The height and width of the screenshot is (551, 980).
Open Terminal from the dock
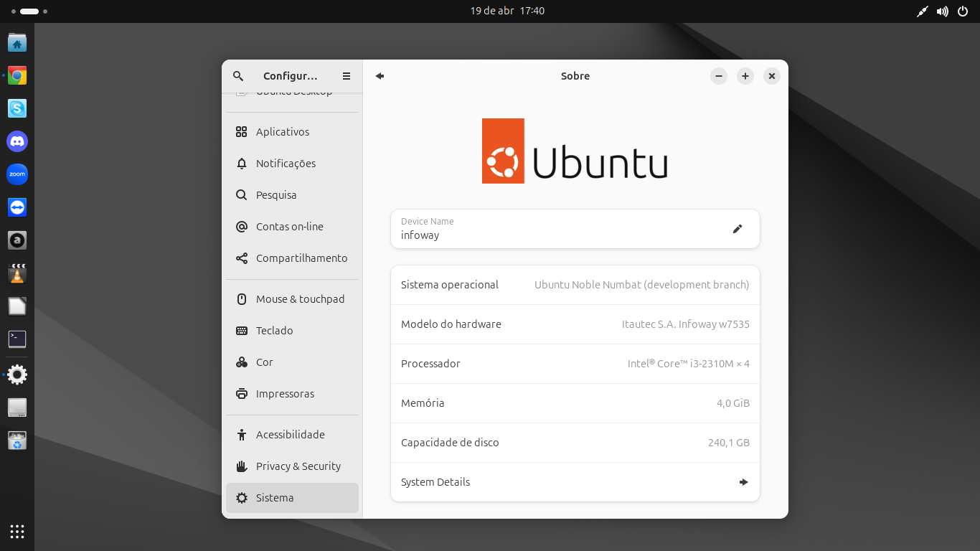[17, 339]
